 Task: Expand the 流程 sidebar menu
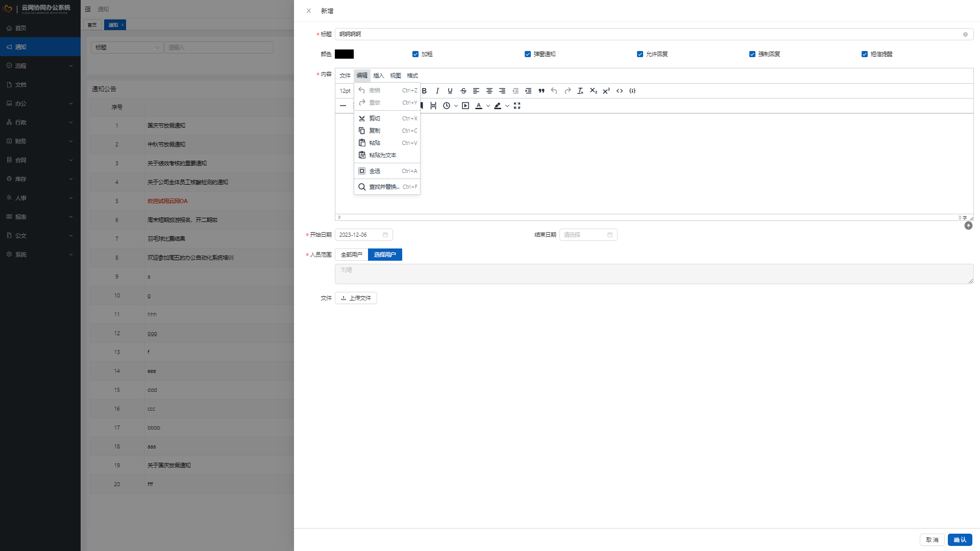coord(40,66)
